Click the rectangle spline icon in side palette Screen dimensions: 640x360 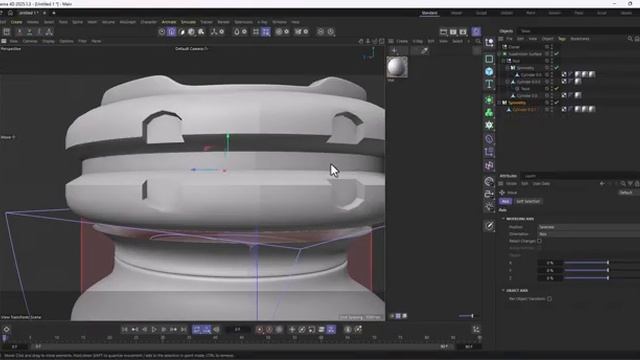pyautogui.click(x=489, y=59)
